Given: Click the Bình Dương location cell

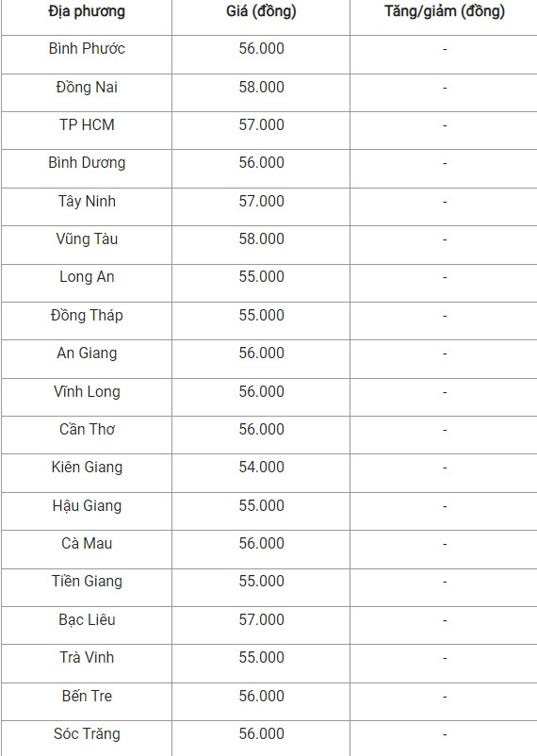Looking at the screenshot, I should coord(87,163).
